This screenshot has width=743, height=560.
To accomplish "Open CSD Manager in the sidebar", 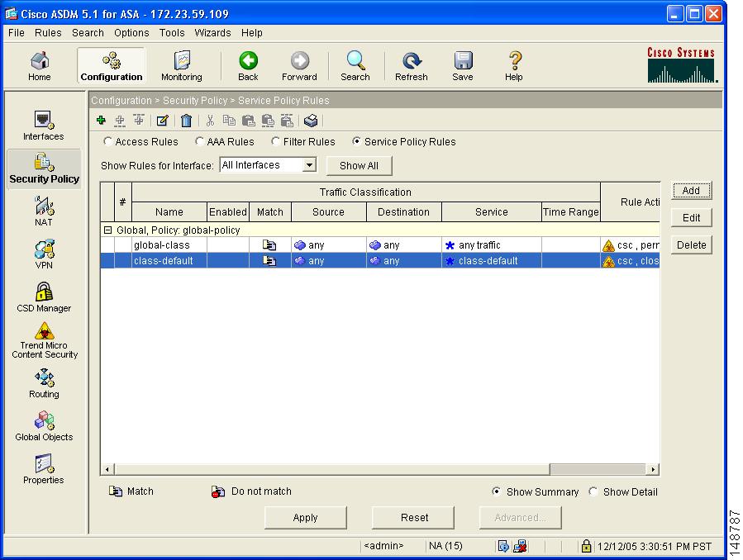I will (x=44, y=297).
